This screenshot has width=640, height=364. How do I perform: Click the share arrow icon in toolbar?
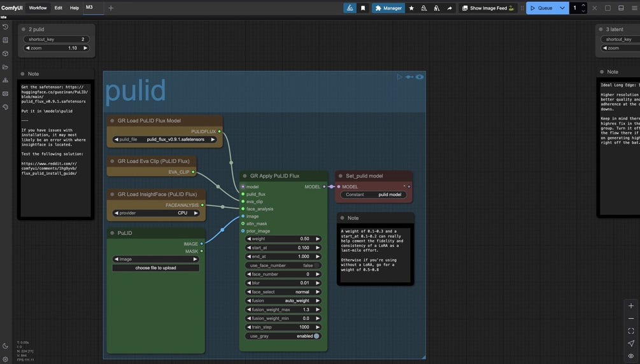pyautogui.click(x=450, y=8)
